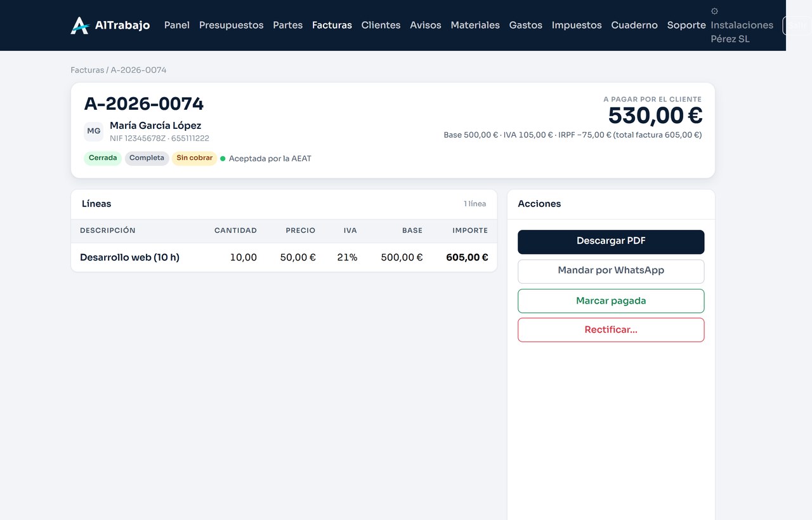Click the base cell 500,00 €
The height and width of the screenshot is (520, 812).
(402, 258)
